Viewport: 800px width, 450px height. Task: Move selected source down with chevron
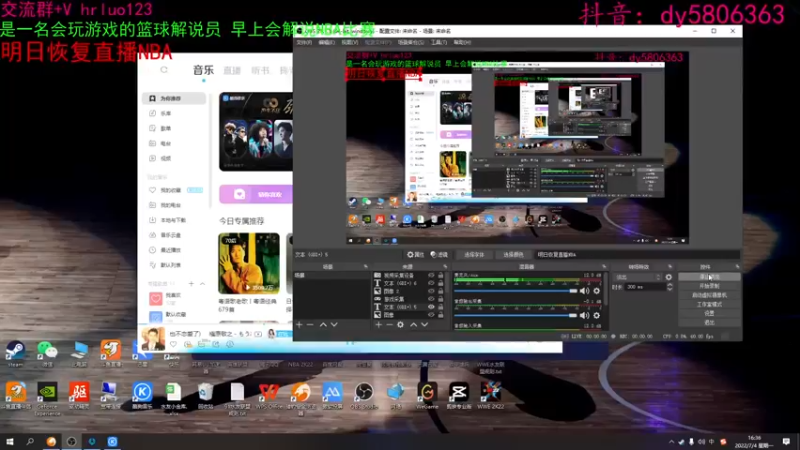(x=424, y=324)
